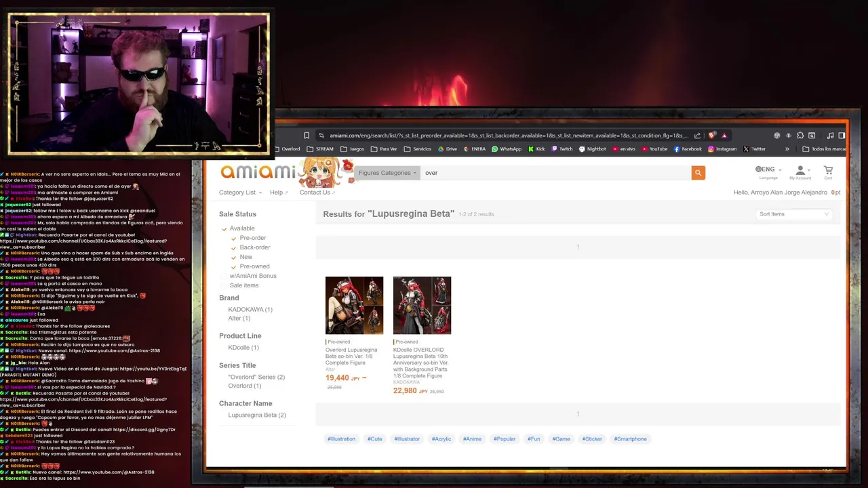Open the Alter Lupusregina Beta figure thumbnail
The image size is (868, 488).
(354, 305)
